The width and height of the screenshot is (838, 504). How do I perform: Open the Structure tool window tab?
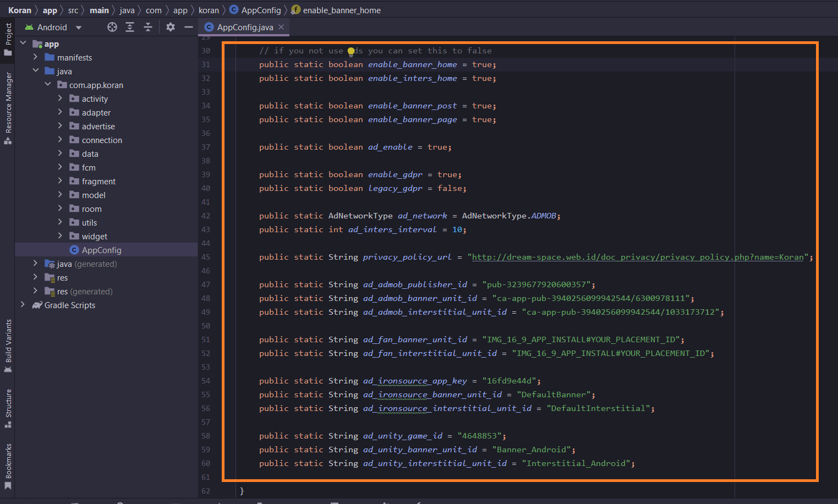click(x=8, y=408)
